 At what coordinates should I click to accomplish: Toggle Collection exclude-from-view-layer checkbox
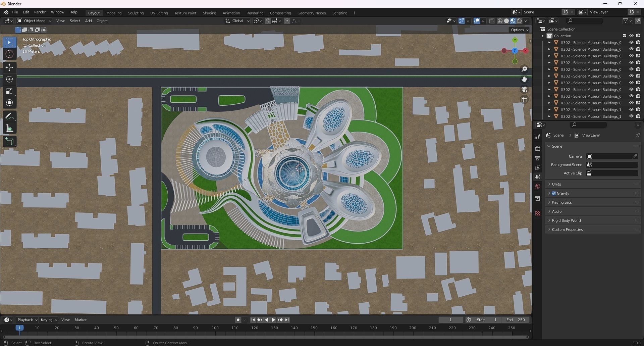pyautogui.click(x=625, y=36)
